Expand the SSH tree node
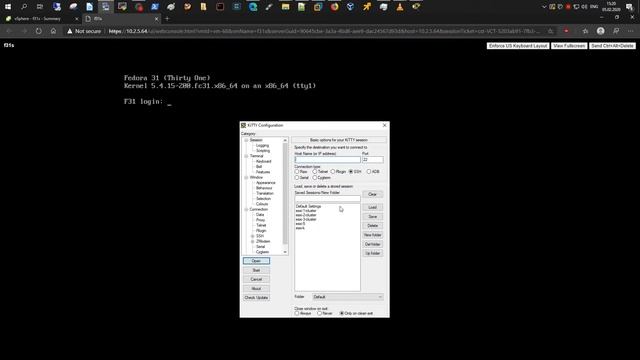 253,236
